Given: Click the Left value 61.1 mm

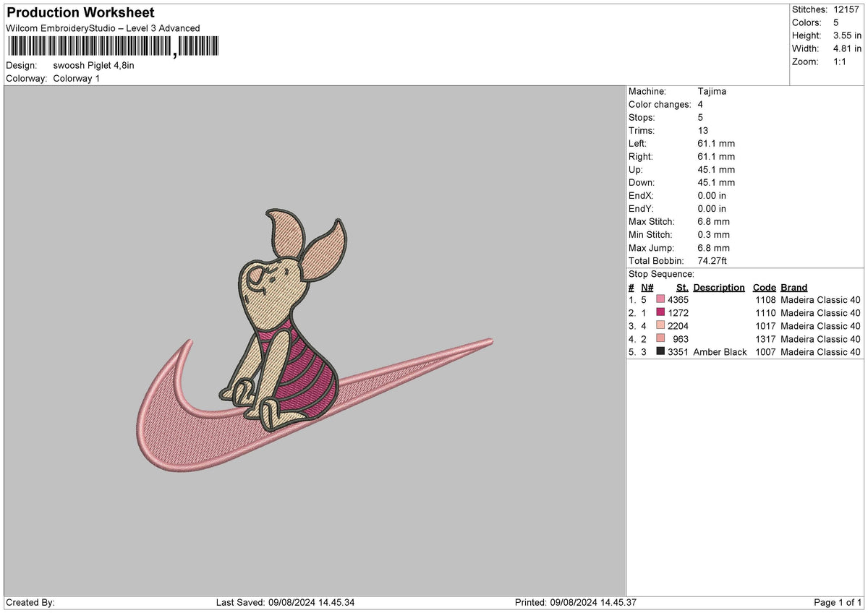Looking at the screenshot, I should pyautogui.click(x=716, y=143).
